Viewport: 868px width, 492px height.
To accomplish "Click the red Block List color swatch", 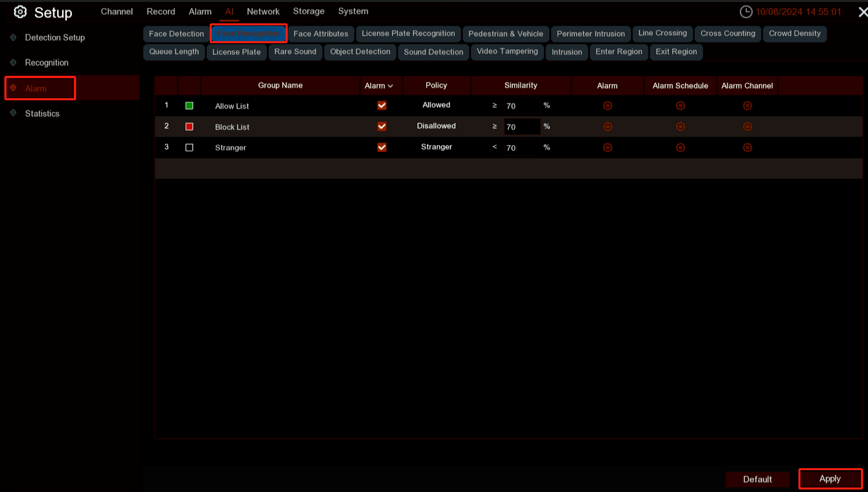I will pos(189,127).
